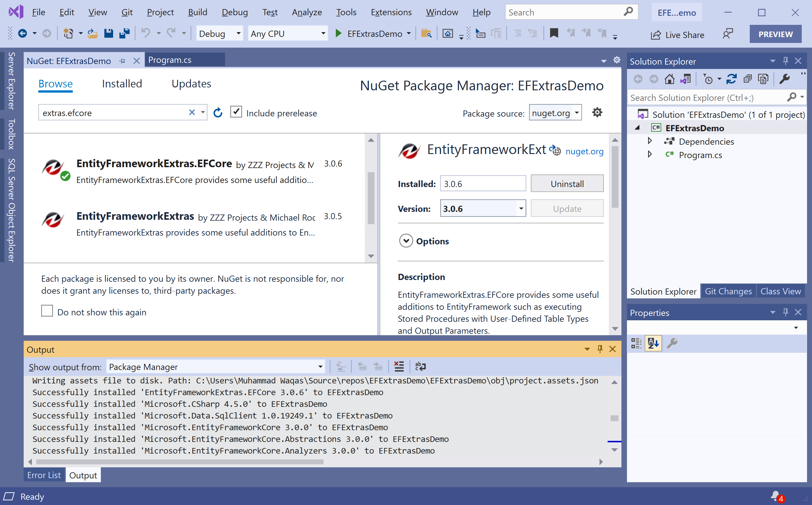Click the Uninstall button
The width and height of the screenshot is (812, 505).
pos(567,184)
